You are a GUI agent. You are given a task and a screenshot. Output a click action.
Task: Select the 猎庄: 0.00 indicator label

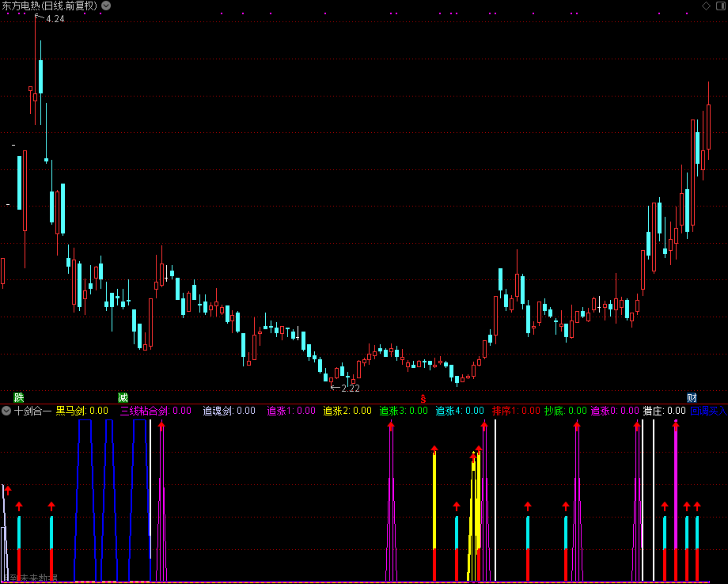pos(665,411)
